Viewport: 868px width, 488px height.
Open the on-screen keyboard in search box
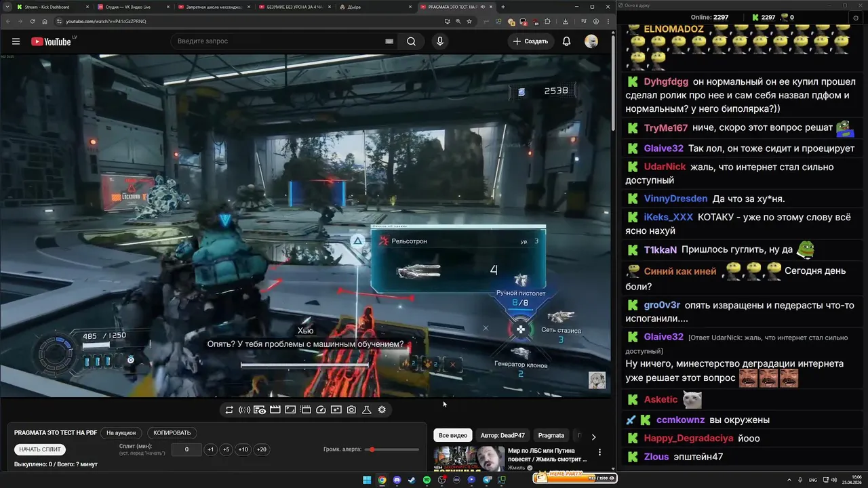pyautogui.click(x=389, y=41)
